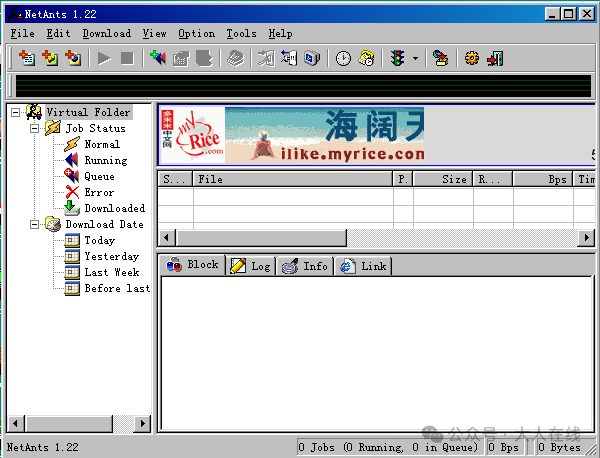This screenshot has height=458, width=600.
Task: Open the Download menu
Action: 107,34
